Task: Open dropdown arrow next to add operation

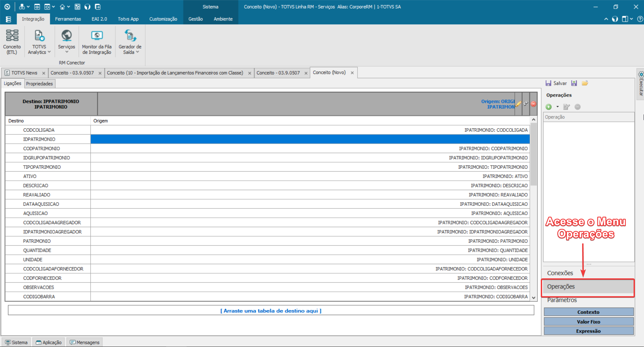Action: [x=557, y=107]
